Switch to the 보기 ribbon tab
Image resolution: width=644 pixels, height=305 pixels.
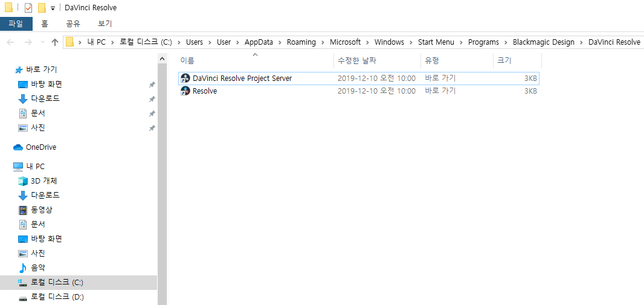pos(105,24)
